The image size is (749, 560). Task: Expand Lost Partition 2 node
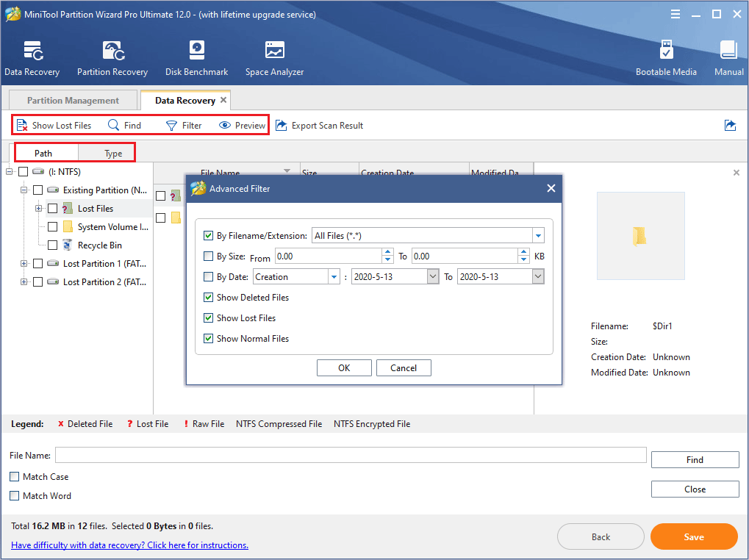pos(24,282)
